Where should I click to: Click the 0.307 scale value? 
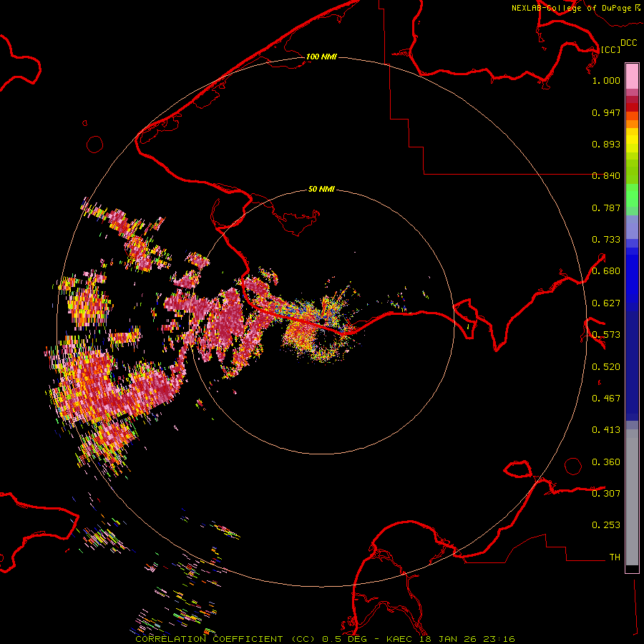pyautogui.click(x=606, y=494)
